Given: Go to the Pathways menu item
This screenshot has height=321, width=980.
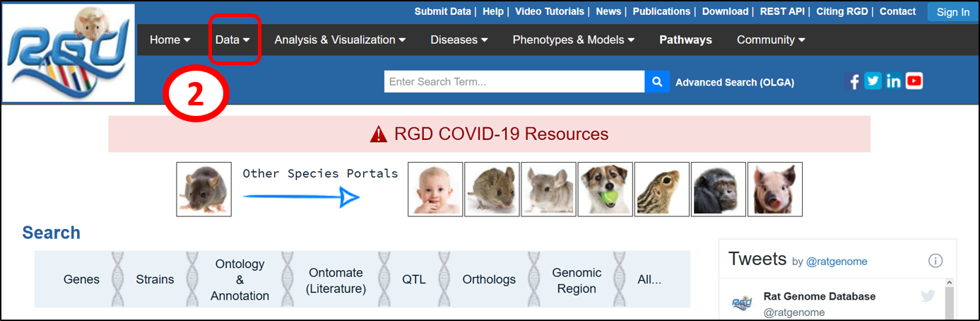Looking at the screenshot, I should coord(685,40).
